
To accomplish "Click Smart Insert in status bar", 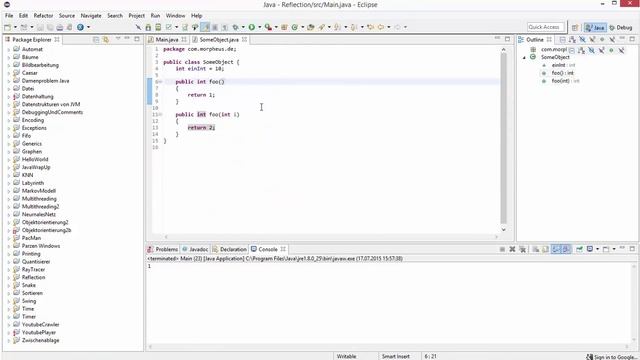I will tap(395, 356).
